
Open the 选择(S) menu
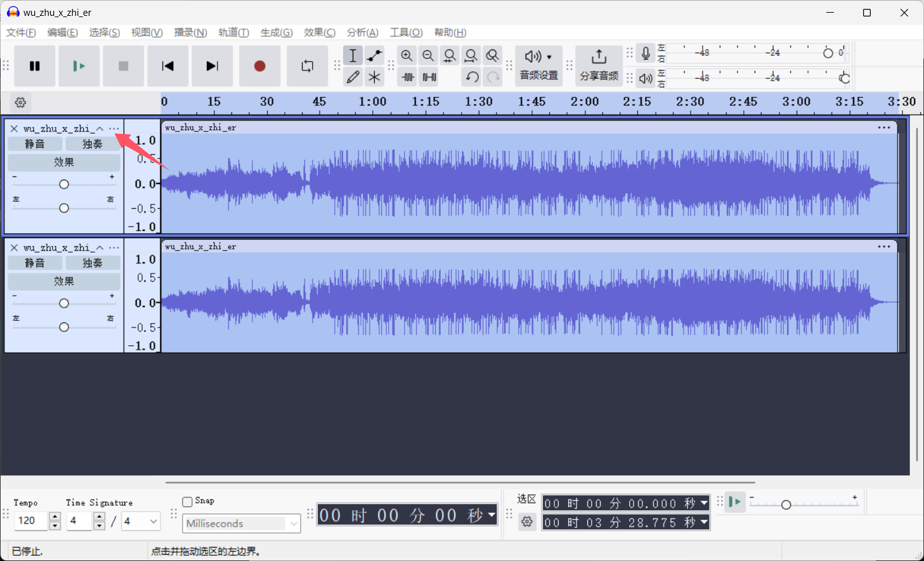(x=105, y=32)
